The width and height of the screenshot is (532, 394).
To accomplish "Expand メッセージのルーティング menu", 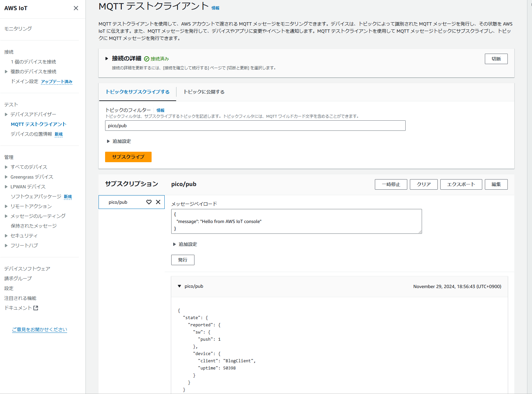I will (x=6, y=216).
